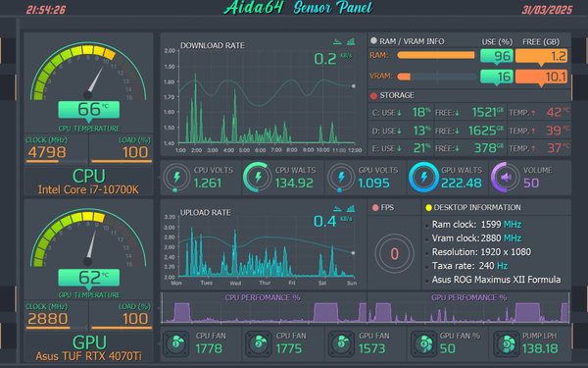Click the GPU Volts lightning gauge icon
The height and width of the screenshot is (368, 588).
[x=340, y=177]
